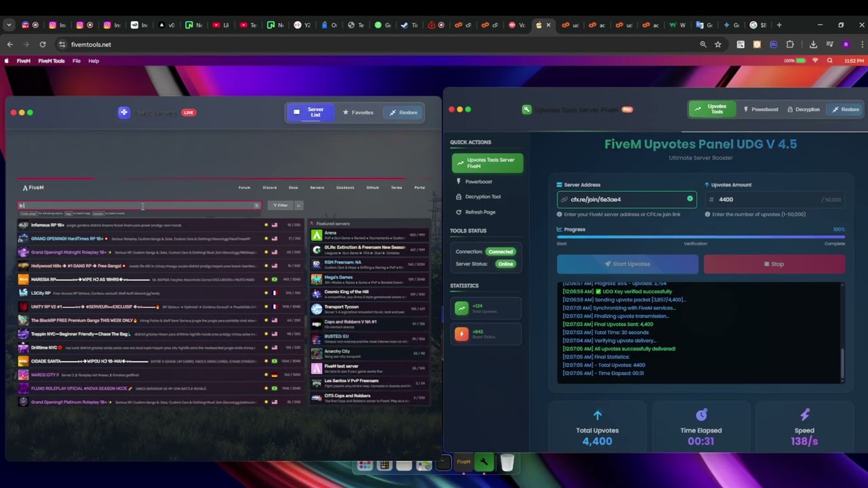Click the sort button next to Filter
The width and height of the screenshot is (868, 488).
pos(298,205)
